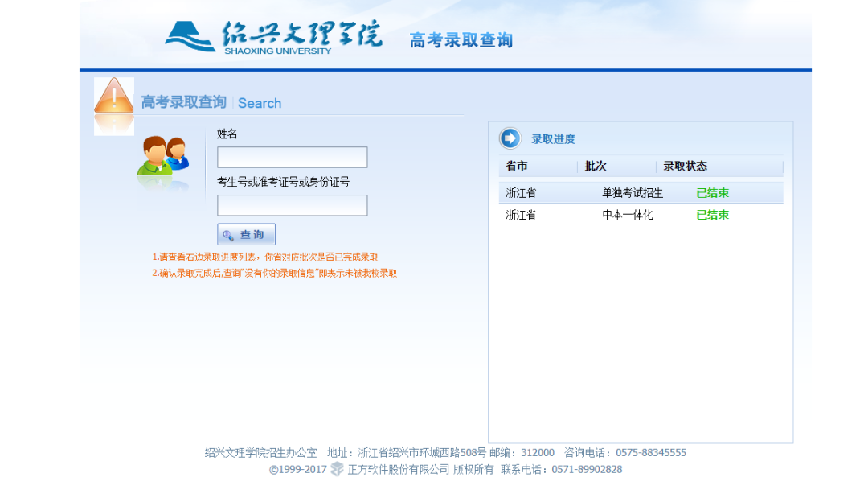Click the SHAOXING UNIVERSITY text under the logo
868x502 pixels.
tap(279, 51)
